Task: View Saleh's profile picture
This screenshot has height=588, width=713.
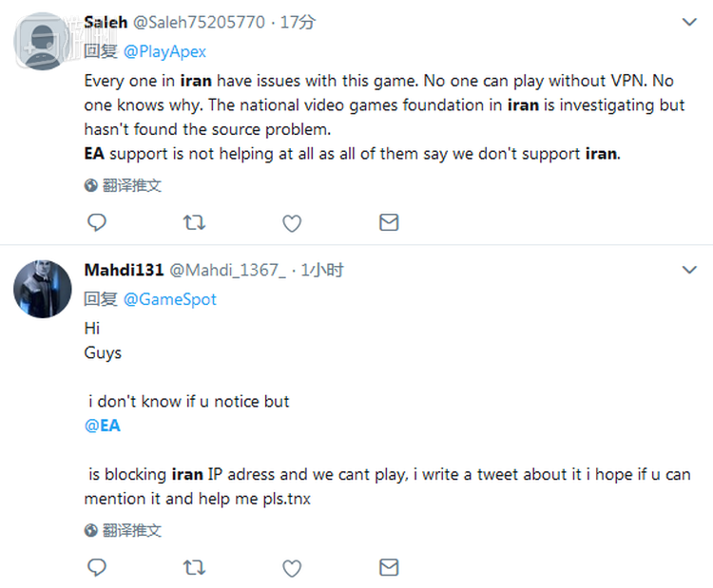Action: [x=43, y=41]
